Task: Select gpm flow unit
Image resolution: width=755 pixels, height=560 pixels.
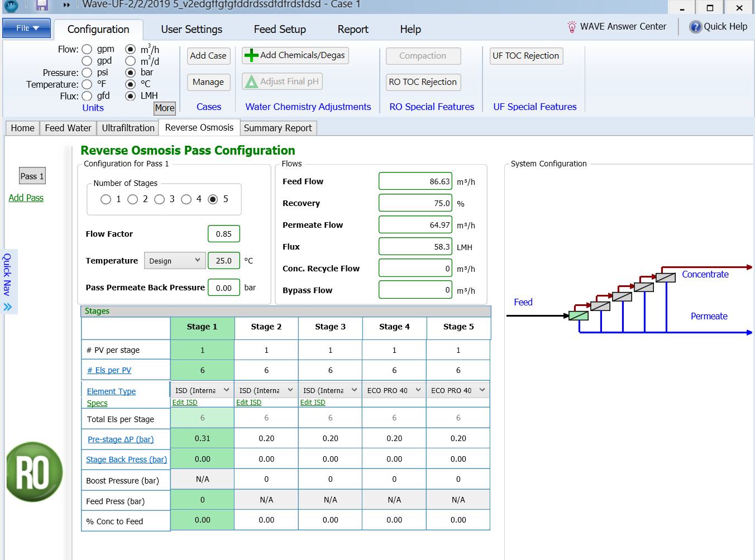Action: click(87, 49)
